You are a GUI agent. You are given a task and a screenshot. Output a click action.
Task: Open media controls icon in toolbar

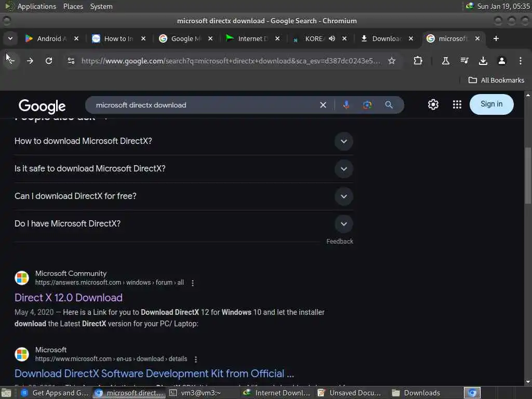click(464, 61)
